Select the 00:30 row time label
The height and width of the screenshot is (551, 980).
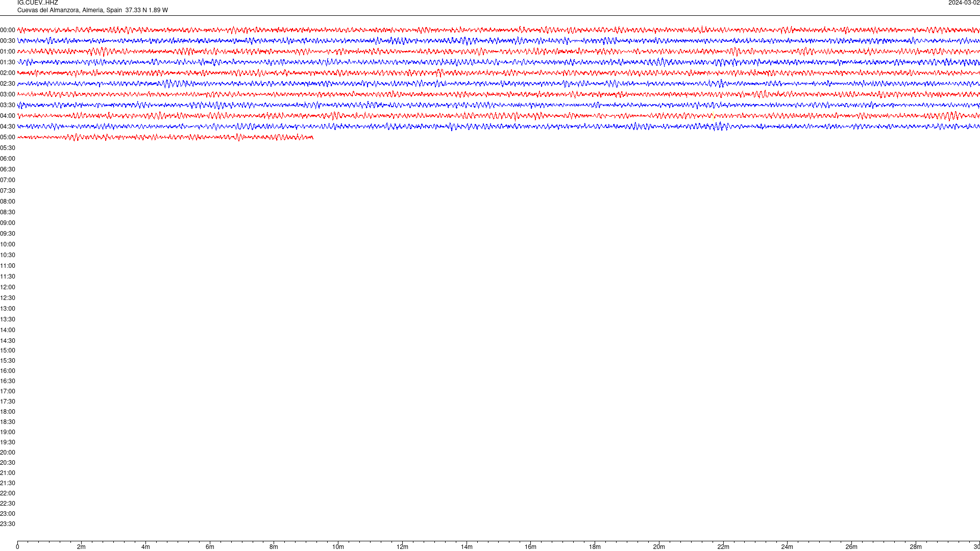click(x=8, y=41)
